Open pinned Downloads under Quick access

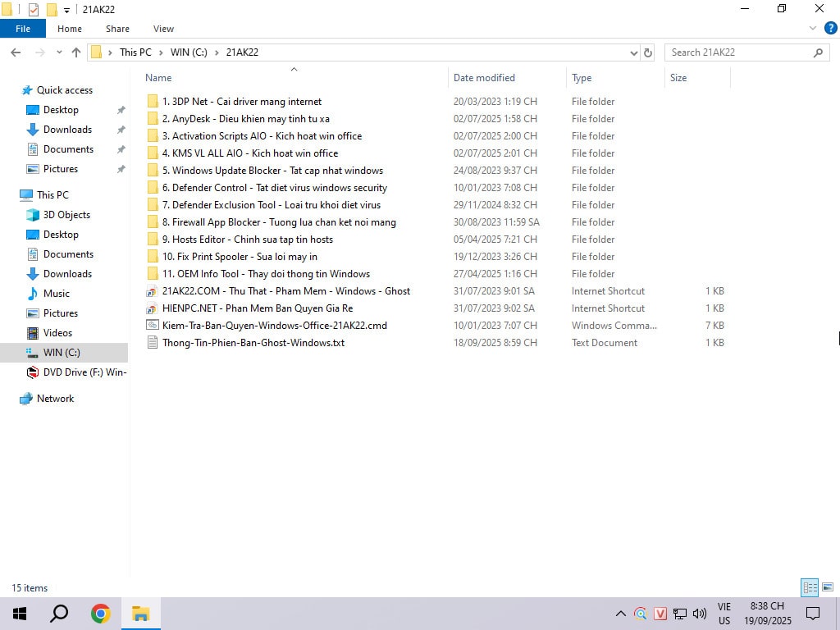pos(67,130)
